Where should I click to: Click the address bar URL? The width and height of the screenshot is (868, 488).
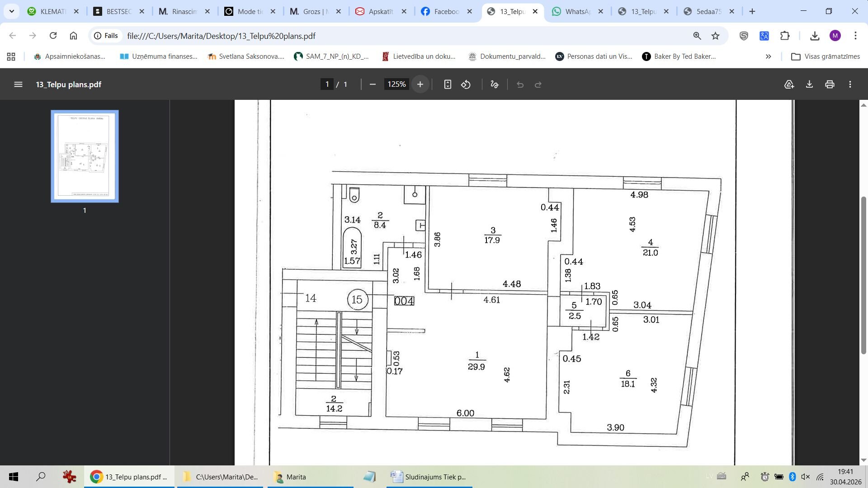pyautogui.click(x=221, y=36)
